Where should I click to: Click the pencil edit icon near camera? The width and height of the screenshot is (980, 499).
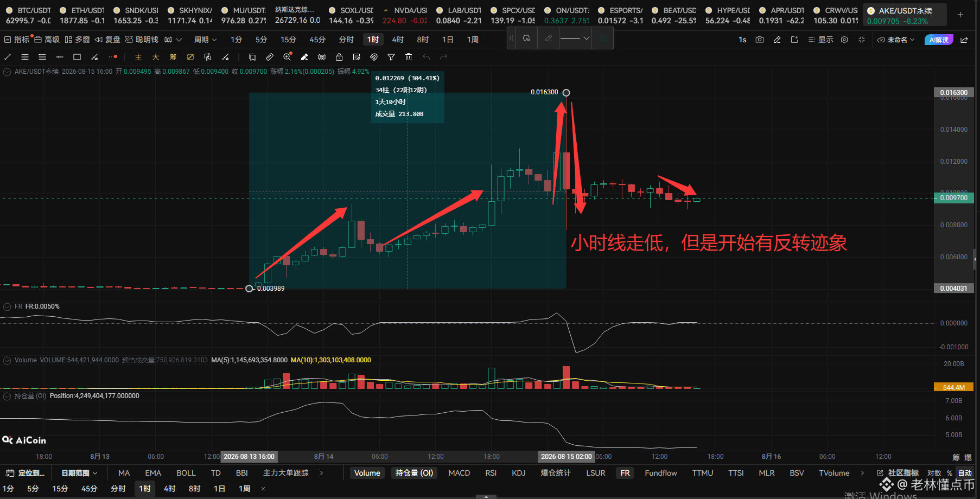click(x=777, y=40)
